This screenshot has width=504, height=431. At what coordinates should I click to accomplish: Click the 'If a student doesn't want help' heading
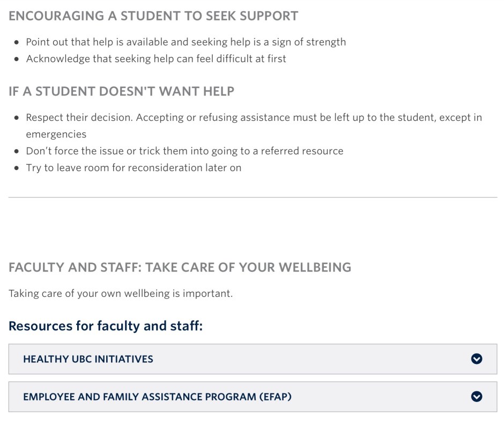coord(122,91)
